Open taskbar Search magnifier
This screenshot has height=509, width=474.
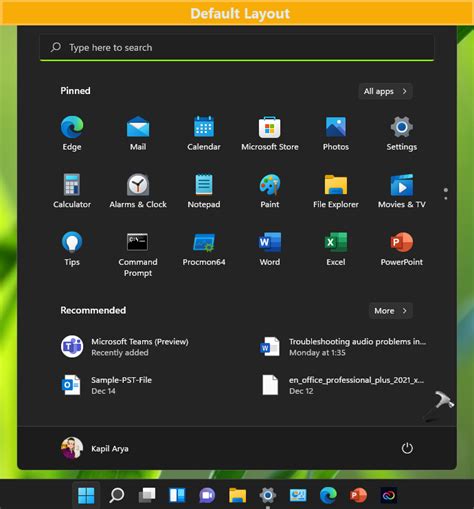pyautogui.click(x=117, y=495)
